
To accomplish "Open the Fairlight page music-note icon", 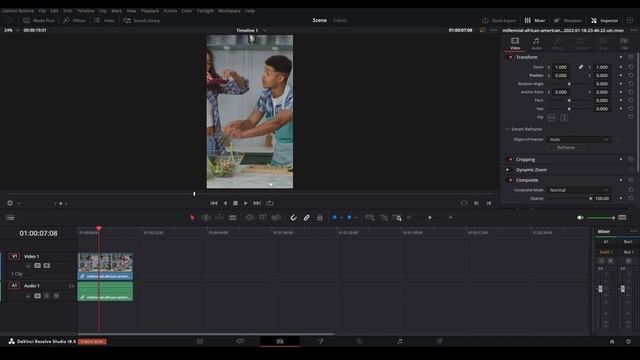I will click(x=400, y=341).
